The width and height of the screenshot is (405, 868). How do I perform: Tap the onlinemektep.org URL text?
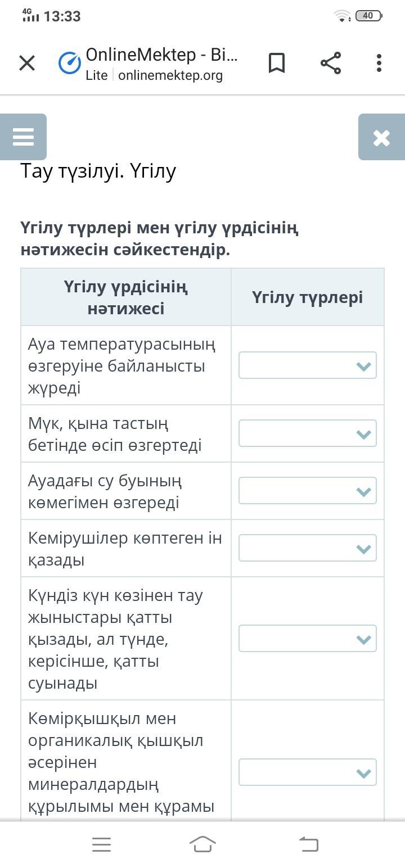pyautogui.click(x=170, y=75)
